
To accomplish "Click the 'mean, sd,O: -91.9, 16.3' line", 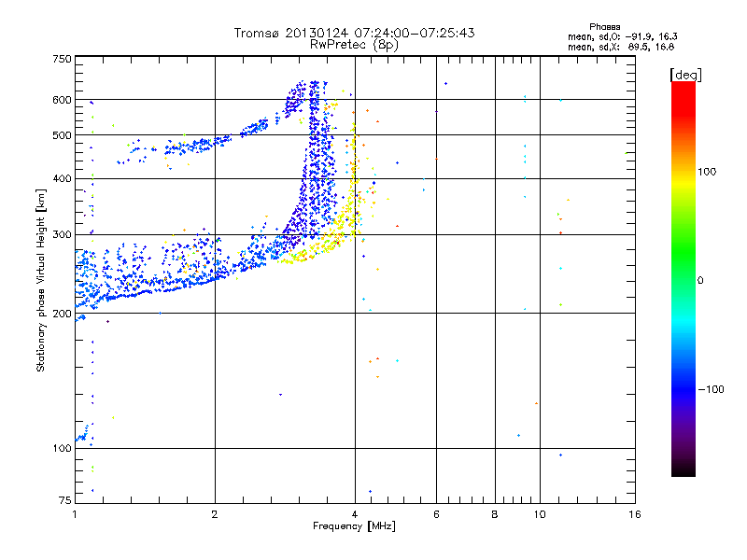I will pos(622,36).
